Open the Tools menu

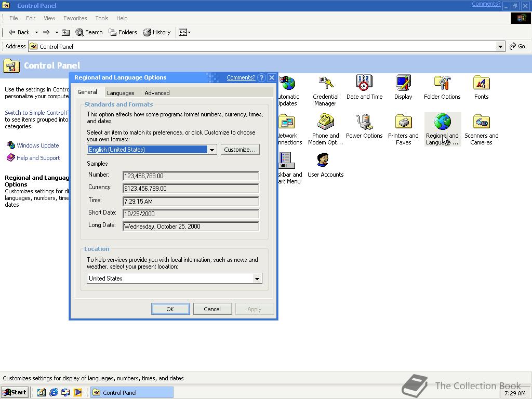[101, 18]
